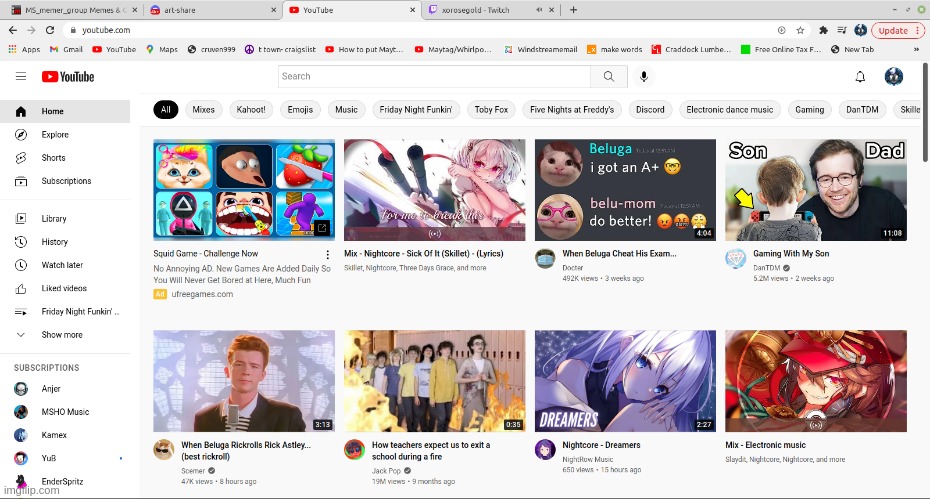Open DanTDM channel avatar under video

point(735,259)
